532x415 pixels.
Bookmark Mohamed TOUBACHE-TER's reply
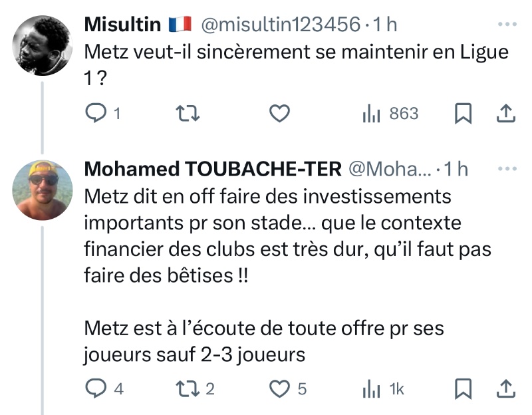[463, 388]
